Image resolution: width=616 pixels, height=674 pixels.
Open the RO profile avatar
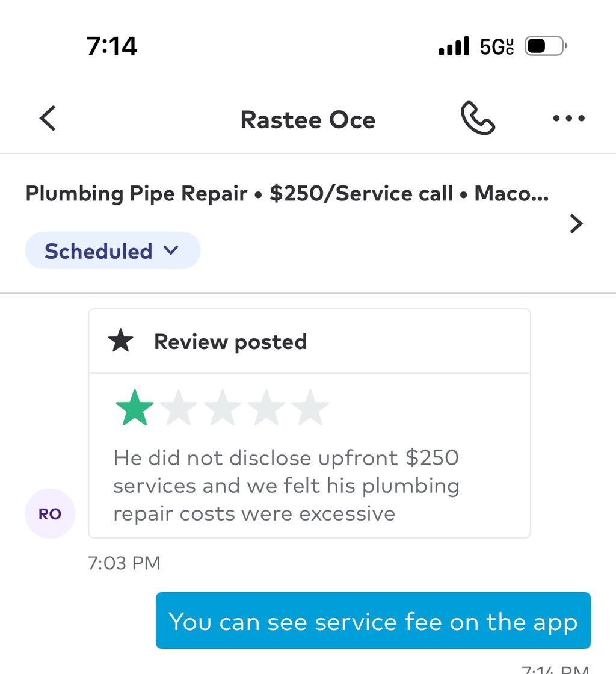click(51, 514)
